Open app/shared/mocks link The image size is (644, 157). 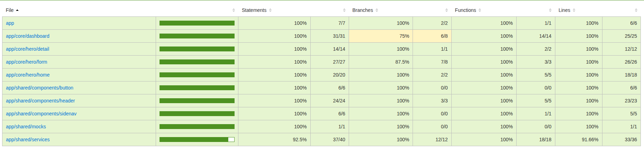pos(26,127)
